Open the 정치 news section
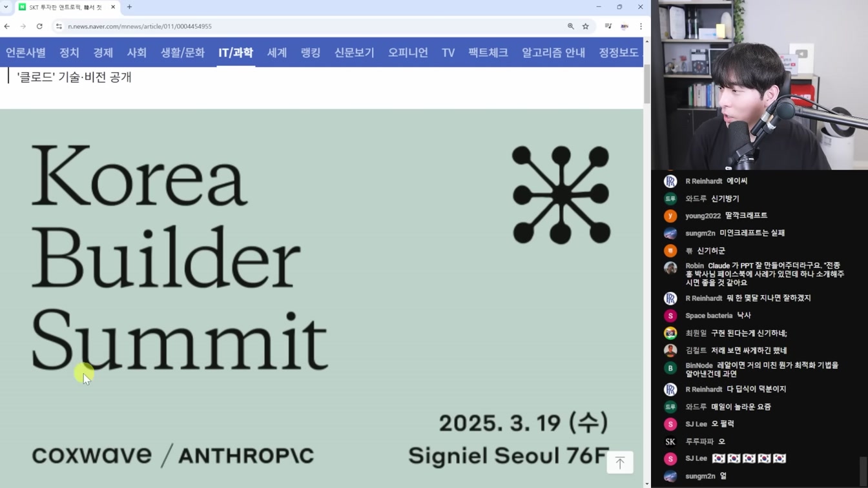Image resolution: width=868 pixels, height=488 pixels. coord(69,53)
